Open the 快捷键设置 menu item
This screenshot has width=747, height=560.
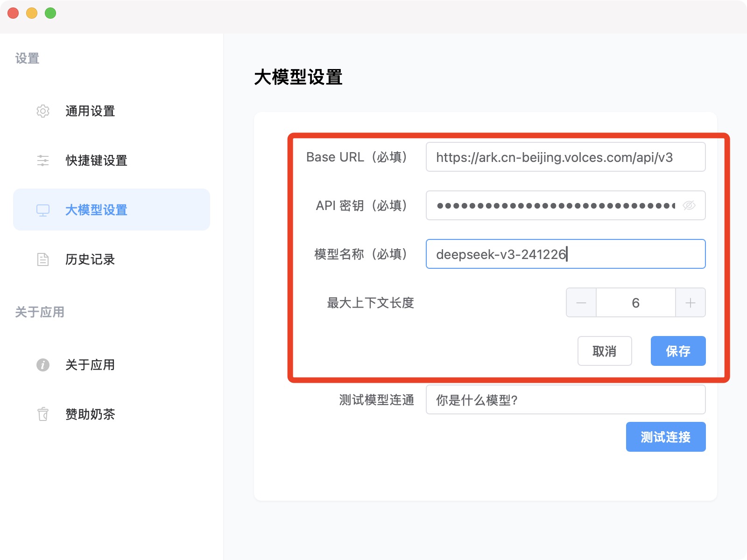point(112,161)
